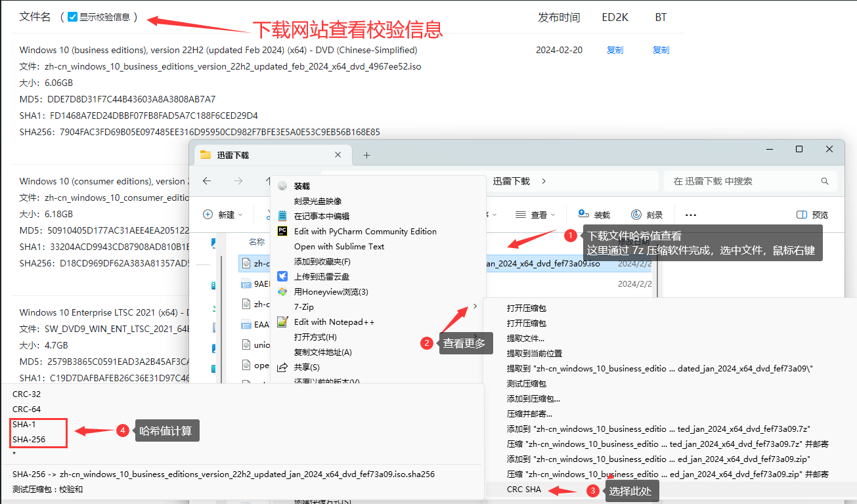This screenshot has height=504, width=857.
Task: Select the SHA256 hash starting with 7904FAC3
Action: (220, 132)
